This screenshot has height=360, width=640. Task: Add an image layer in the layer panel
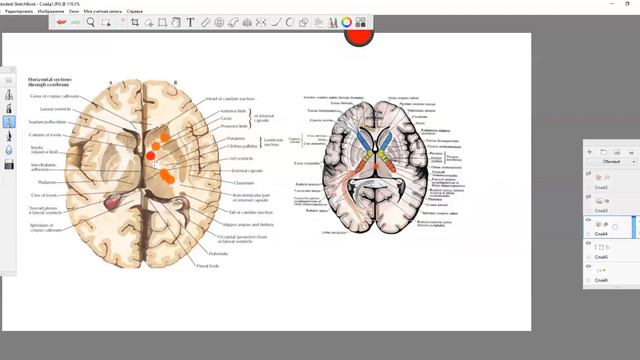pyautogui.click(x=617, y=152)
